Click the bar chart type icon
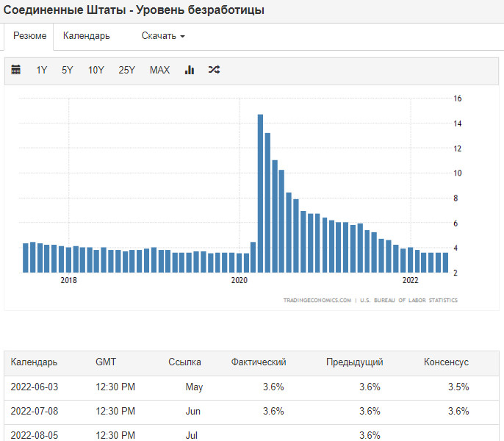This screenshot has height=441, width=504. pos(189,70)
